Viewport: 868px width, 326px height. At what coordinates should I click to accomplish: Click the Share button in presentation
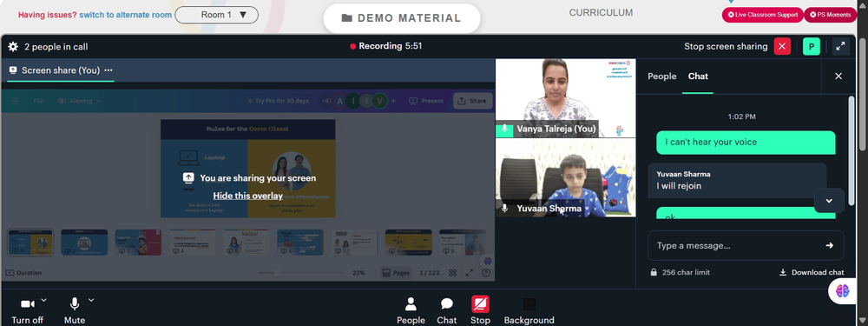pyautogui.click(x=473, y=101)
